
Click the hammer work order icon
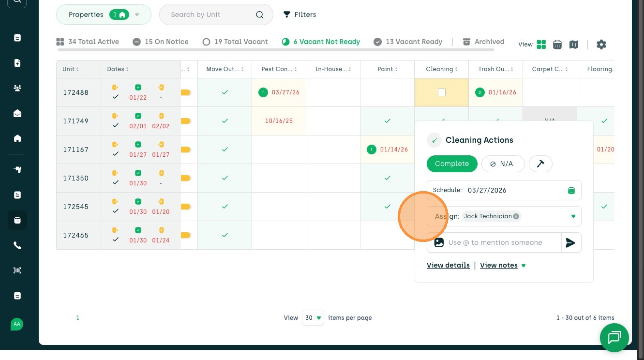pos(540,164)
